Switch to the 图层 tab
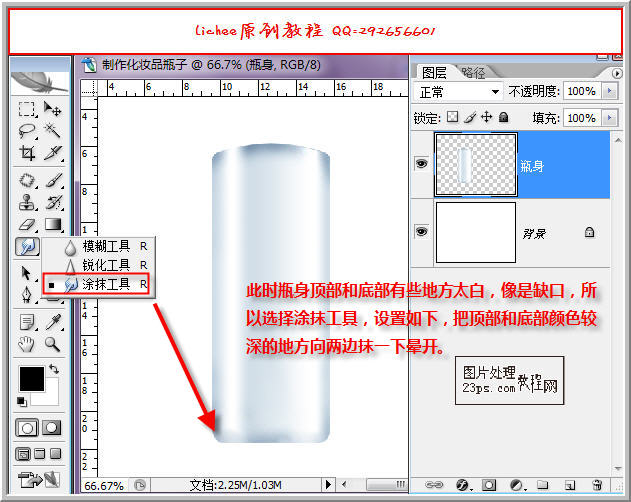Image resolution: width=631 pixels, height=502 pixels. pyautogui.click(x=435, y=73)
